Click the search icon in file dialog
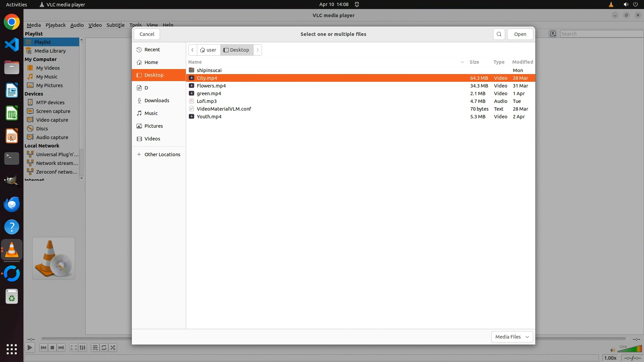The image size is (644, 362). tap(499, 34)
